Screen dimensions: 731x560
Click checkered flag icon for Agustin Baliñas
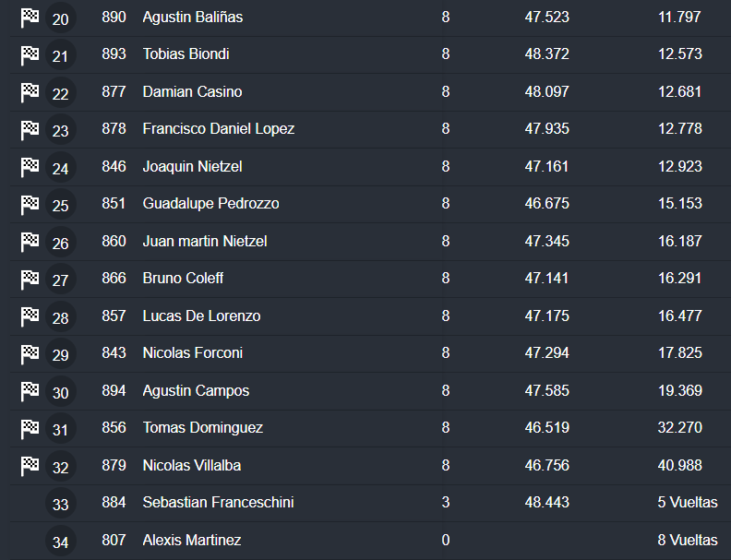click(30, 17)
